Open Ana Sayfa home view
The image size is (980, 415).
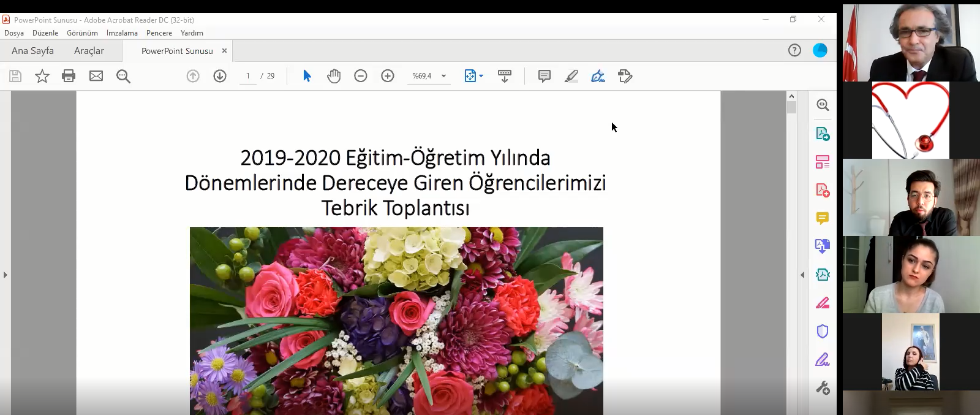pyautogui.click(x=32, y=51)
